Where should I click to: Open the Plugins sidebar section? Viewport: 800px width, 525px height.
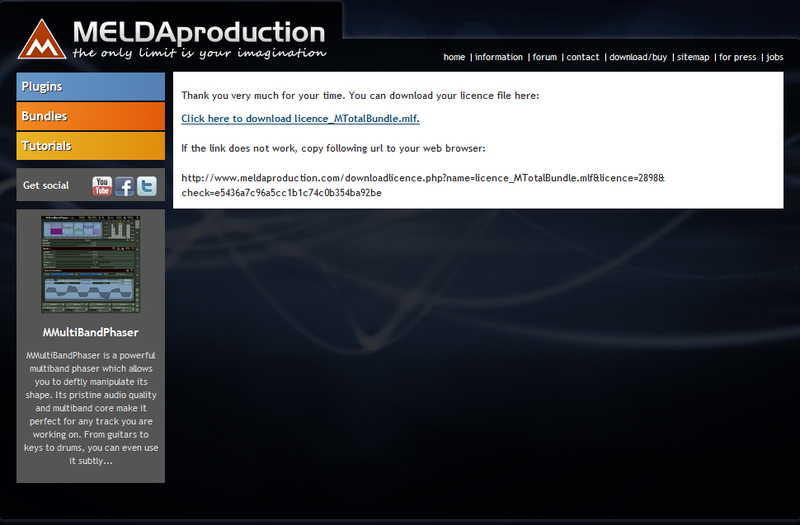(x=91, y=86)
